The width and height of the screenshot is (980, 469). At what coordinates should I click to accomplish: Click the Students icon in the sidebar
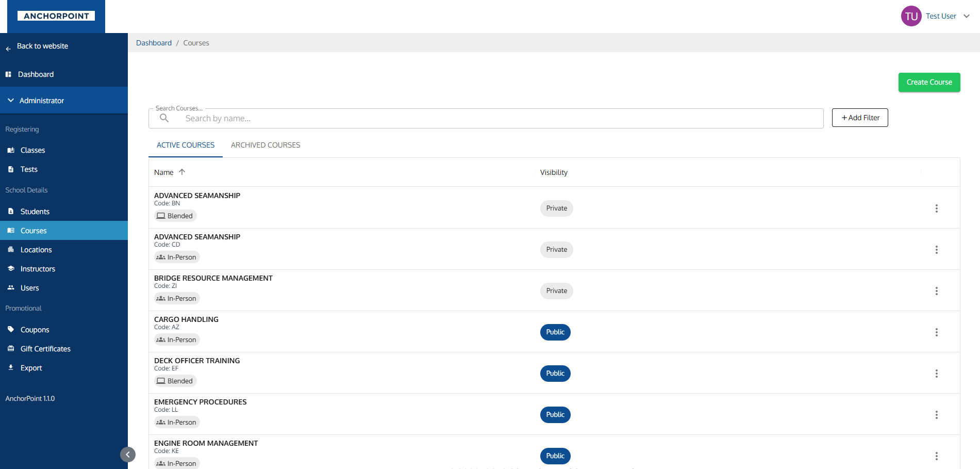pos(11,211)
